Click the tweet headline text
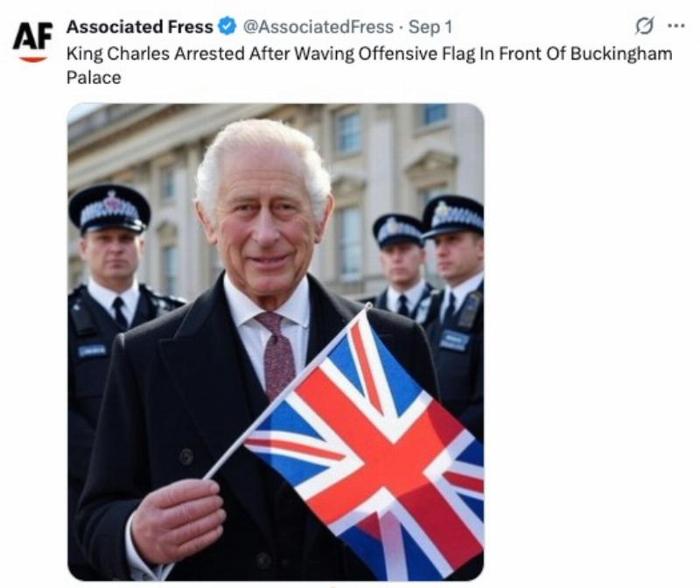Viewport: 700px width, 588px height. [x=369, y=65]
